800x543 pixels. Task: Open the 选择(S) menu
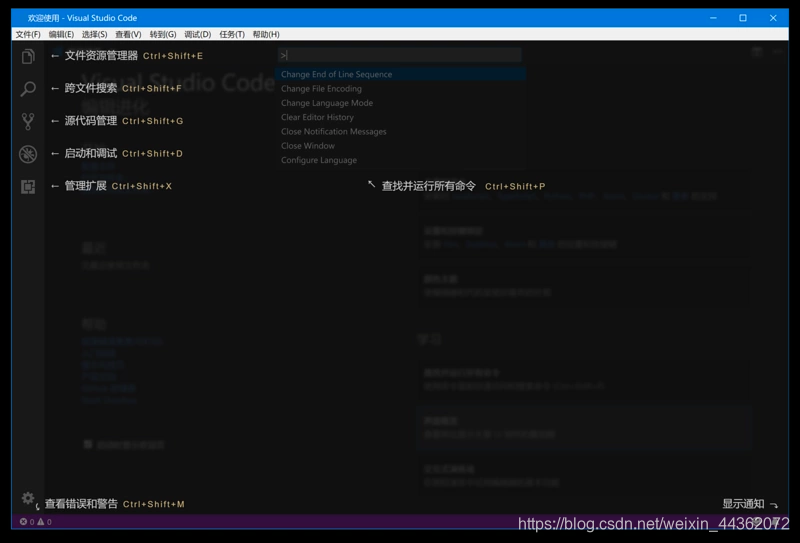(x=94, y=34)
